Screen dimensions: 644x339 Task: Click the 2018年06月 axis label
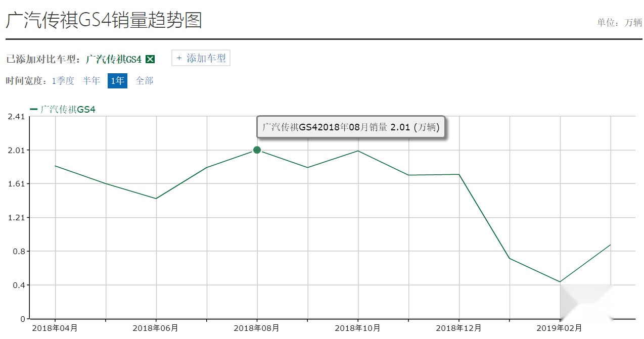[x=156, y=328]
